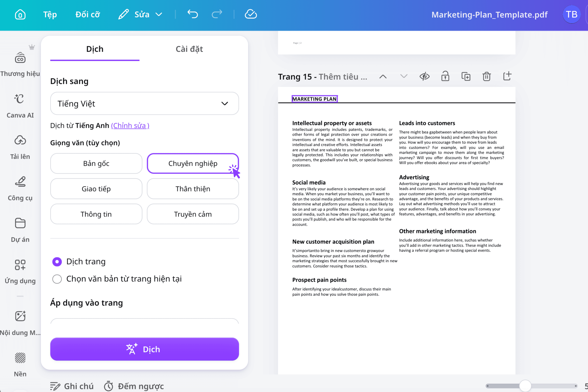Select the Thân thiện tone option
Screen dimensions: 588x392
(x=193, y=189)
